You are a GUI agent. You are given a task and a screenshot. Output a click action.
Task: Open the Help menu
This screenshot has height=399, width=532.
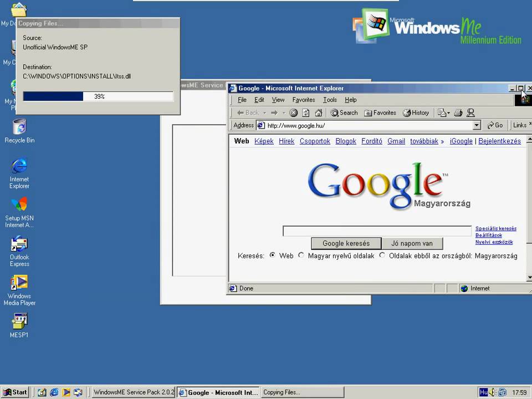point(350,100)
